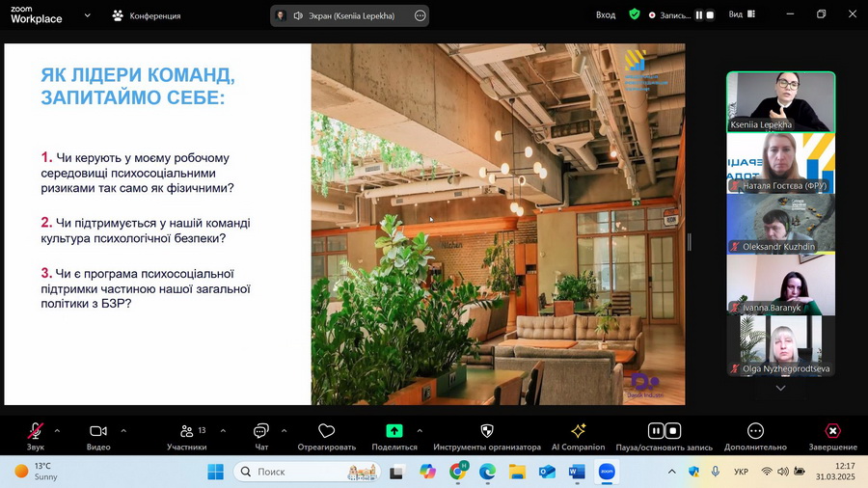The width and height of the screenshot is (868, 488).
Task: Click the Windows taskbar Поиск search box
Action: pyautogui.click(x=294, y=472)
